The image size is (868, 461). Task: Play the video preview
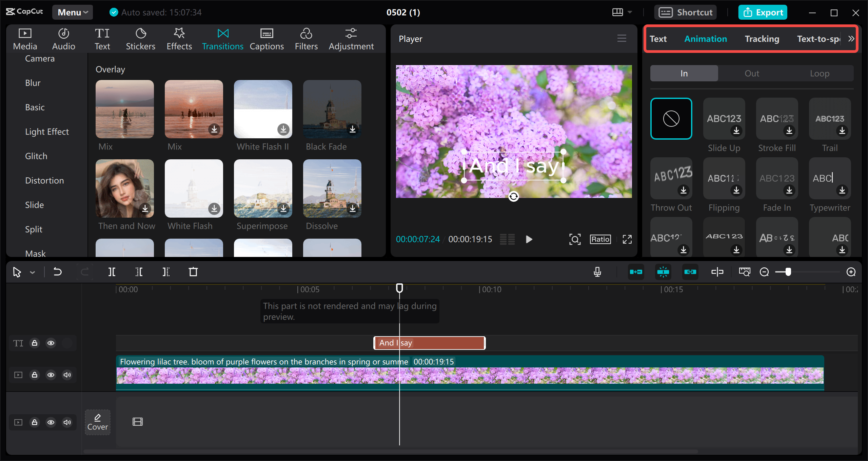[x=529, y=239]
